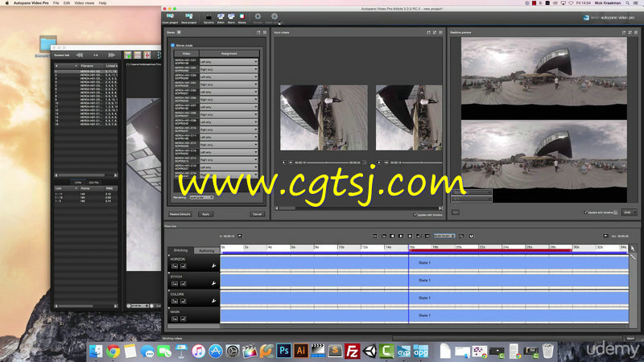
Task: Mute the first input video
Action: tap(291, 162)
